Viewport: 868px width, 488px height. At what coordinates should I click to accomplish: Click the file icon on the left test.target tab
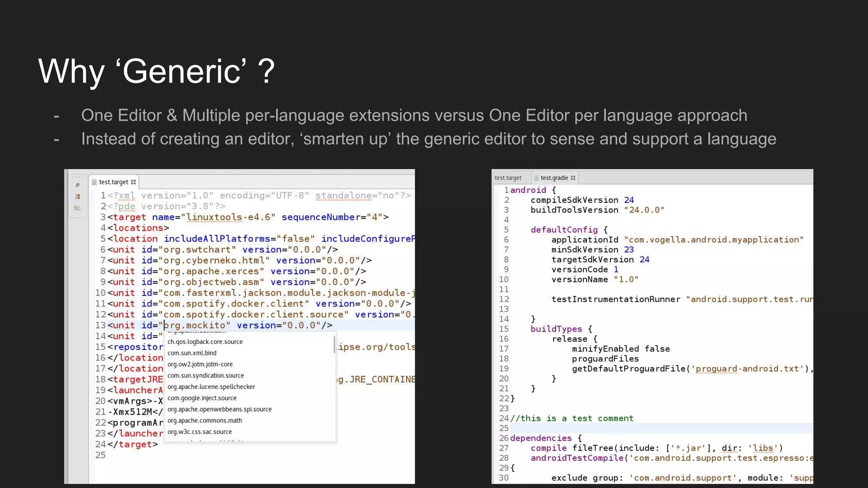point(94,182)
